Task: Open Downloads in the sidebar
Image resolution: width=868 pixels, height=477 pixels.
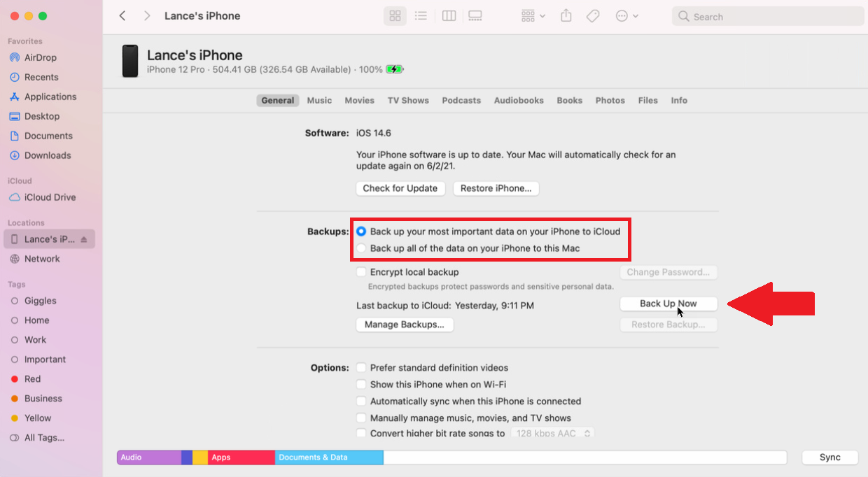Action: (x=49, y=155)
